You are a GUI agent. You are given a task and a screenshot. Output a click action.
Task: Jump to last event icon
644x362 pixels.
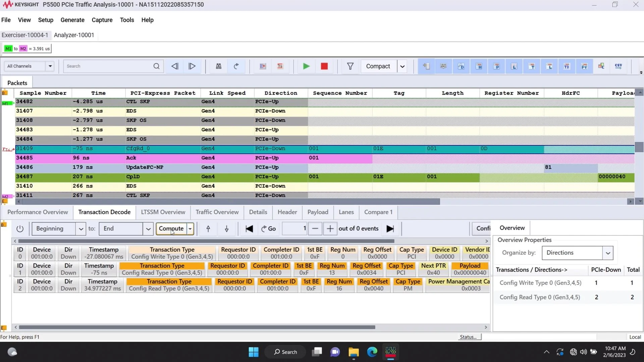pyautogui.click(x=390, y=229)
